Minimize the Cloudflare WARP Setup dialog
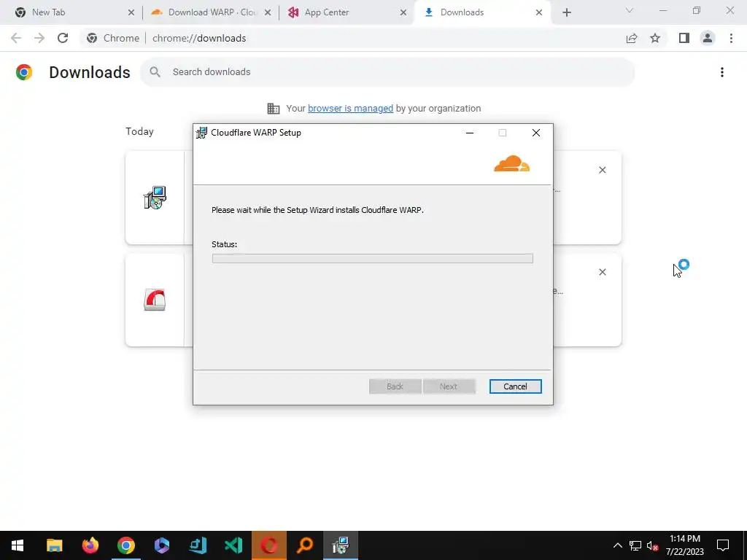 (x=470, y=133)
